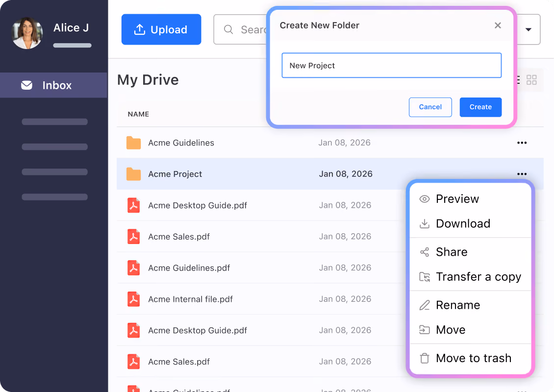The width and height of the screenshot is (554, 392).
Task: Click the transfer copy folder icon
Action: pos(425,277)
